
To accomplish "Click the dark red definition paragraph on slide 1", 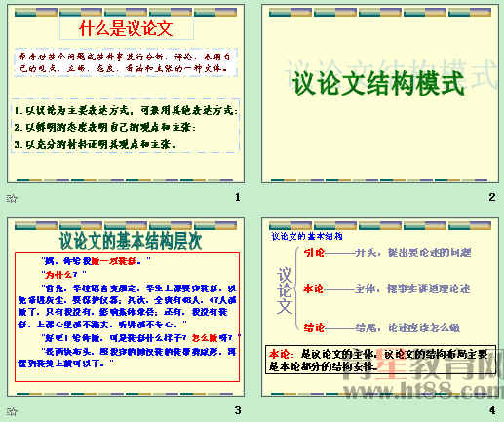I will tap(126, 62).
